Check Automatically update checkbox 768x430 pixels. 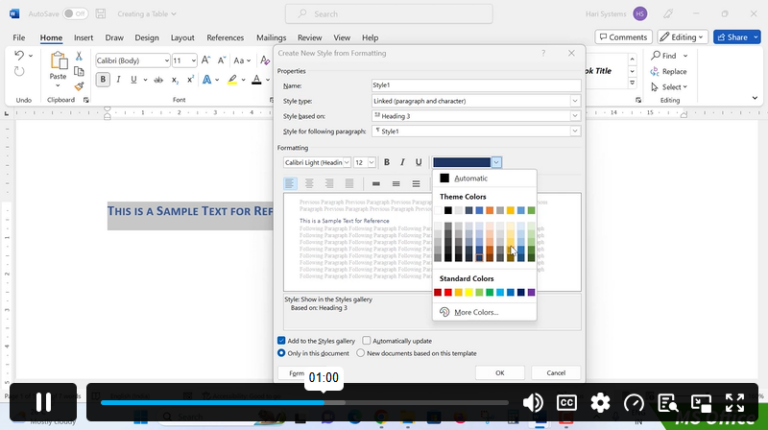(366, 340)
